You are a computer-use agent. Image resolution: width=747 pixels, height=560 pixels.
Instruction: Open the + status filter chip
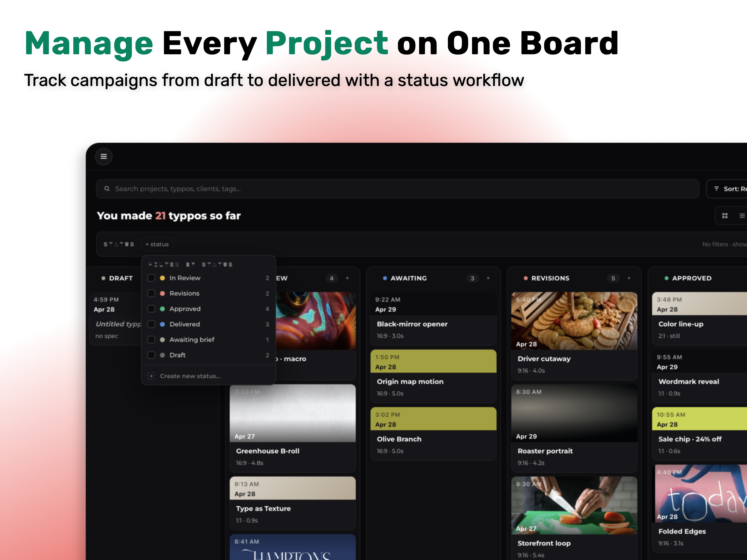coord(157,244)
